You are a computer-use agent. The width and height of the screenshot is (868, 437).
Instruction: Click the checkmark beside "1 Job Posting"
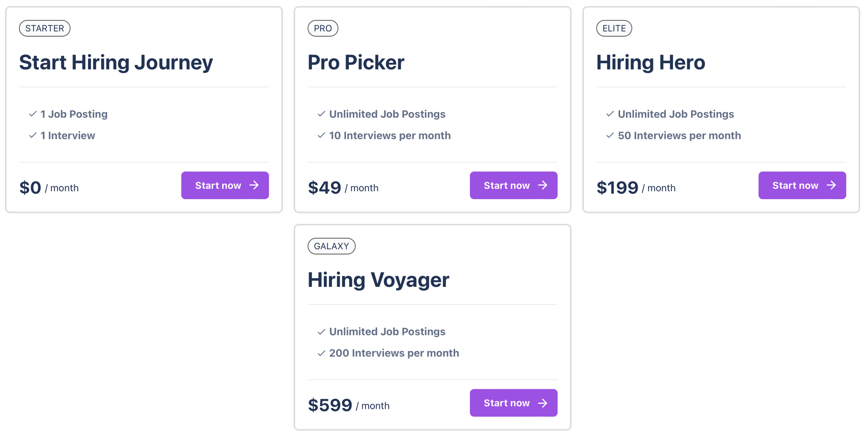click(33, 114)
